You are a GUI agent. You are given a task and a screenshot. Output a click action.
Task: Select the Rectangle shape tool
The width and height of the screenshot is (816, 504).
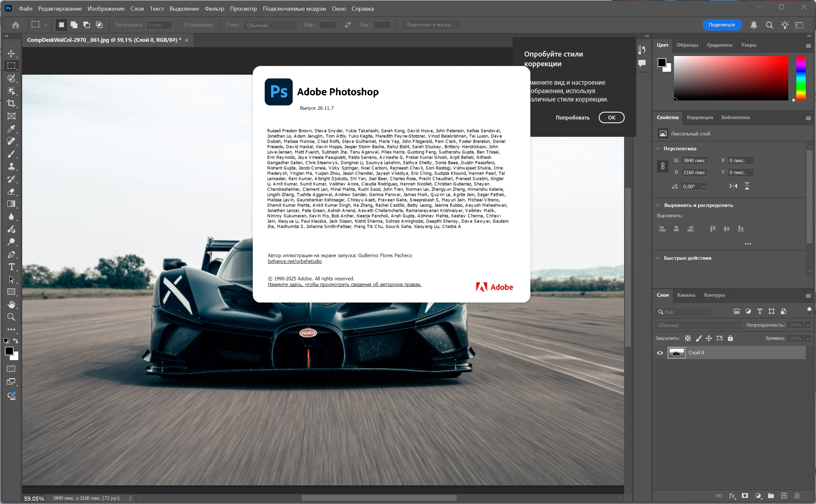tap(11, 292)
